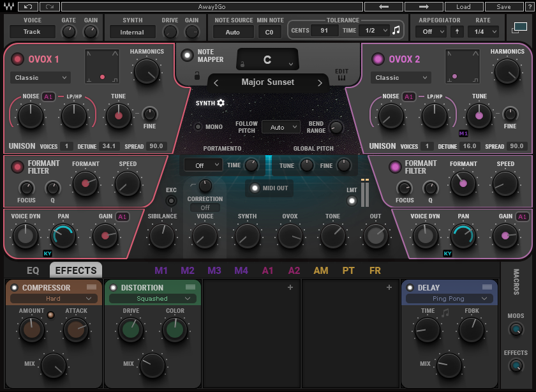
Task: Open Delay Ping Pong type dropdown
Action: pos(449,299)
